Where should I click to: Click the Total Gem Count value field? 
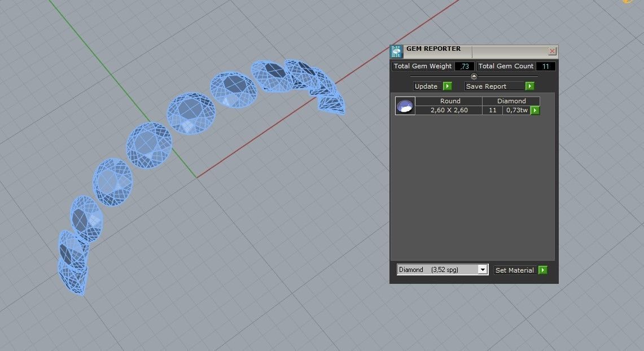pyautogui.click(x=545, y=66)
